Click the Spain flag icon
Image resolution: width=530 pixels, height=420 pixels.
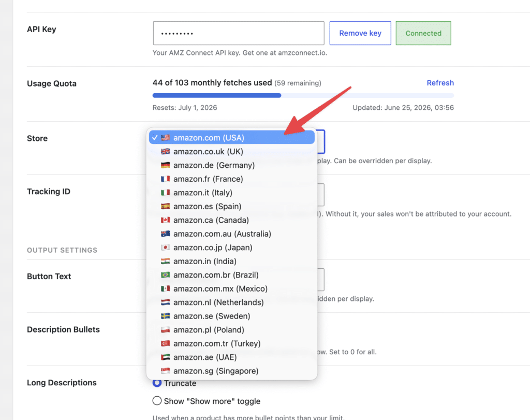coord(165,206)
